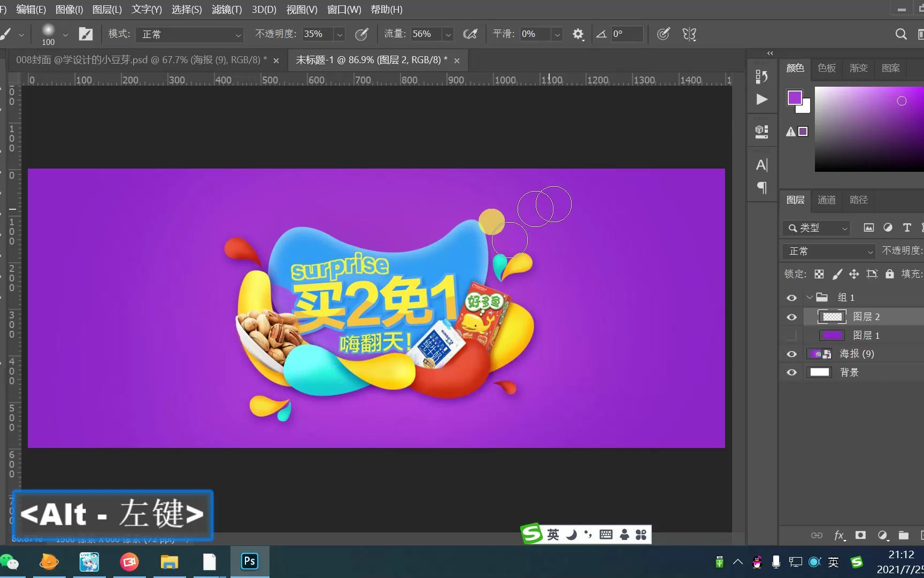Screen dimensions: 924x578
Task: Switch to the 路径 panel tab
Action: [859, 200]
